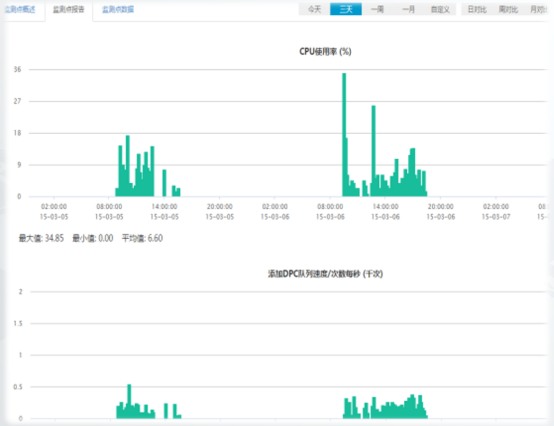Click the tallest CPU bar near 36

click(x=344, y=134)
